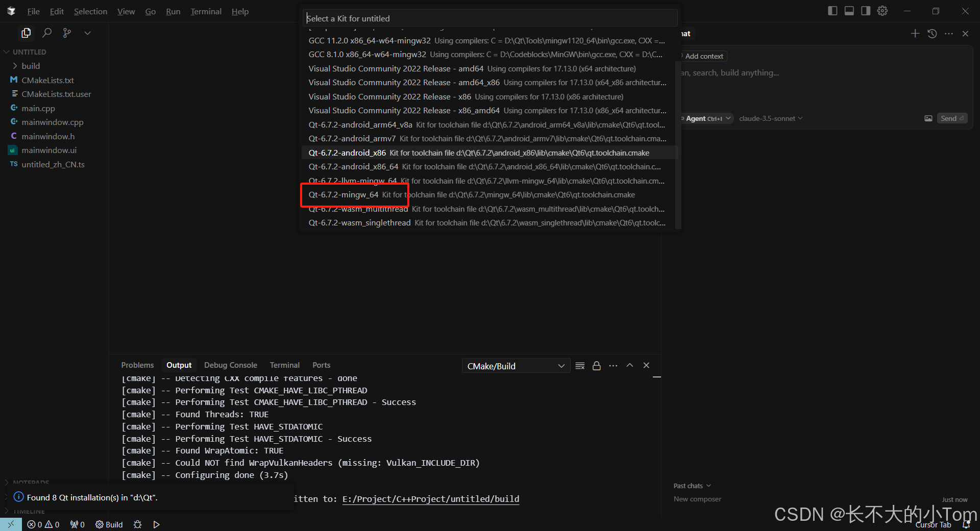Toggle primary side bar layout icon
Image resolution: width=980 pixels, height=531 pixels.
(x=832, y=11)
